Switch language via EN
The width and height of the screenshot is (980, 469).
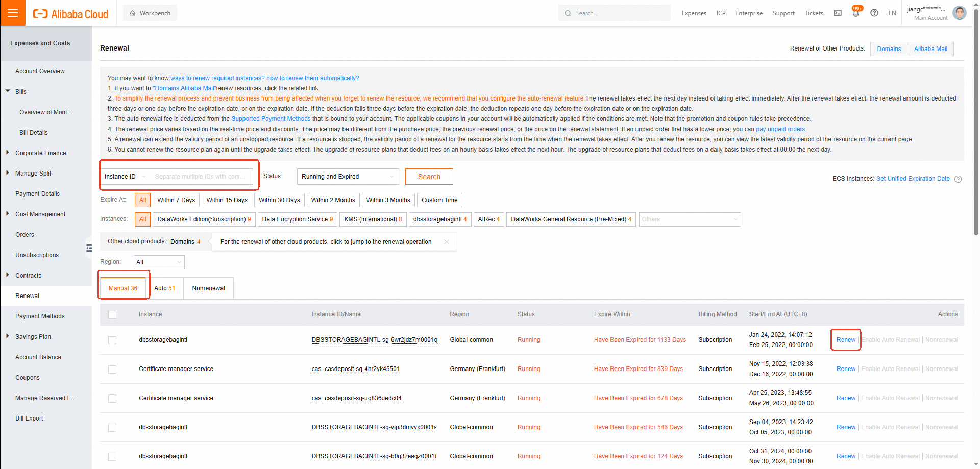(x=892, y=13)
